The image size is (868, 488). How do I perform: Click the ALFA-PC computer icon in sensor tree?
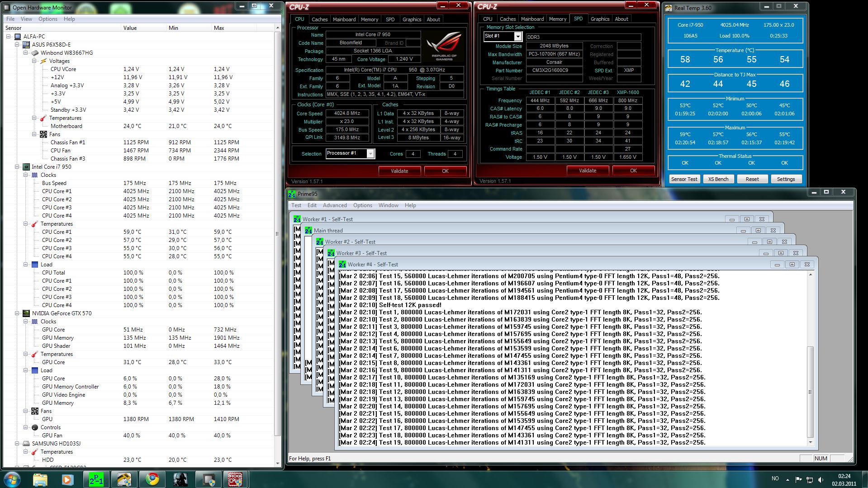tap(18, 37)
